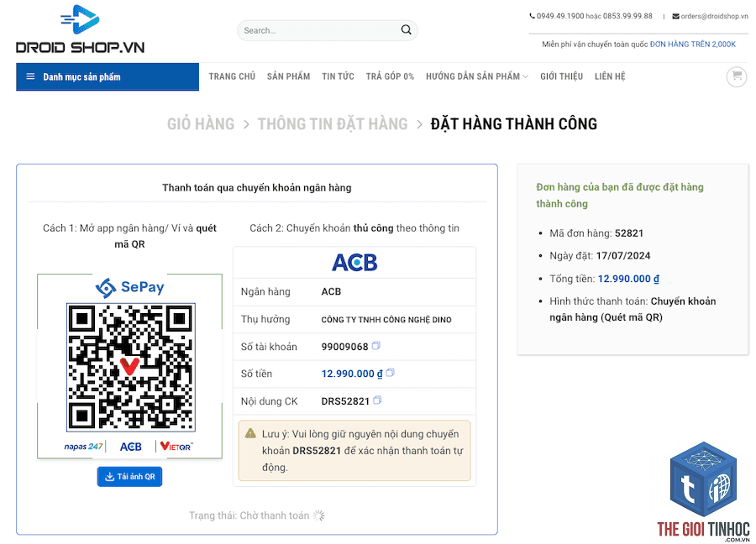Click the beneficiary CÔNG TY TNHH CÔNG NGHỆ DINO

click(x=386, y=320)
